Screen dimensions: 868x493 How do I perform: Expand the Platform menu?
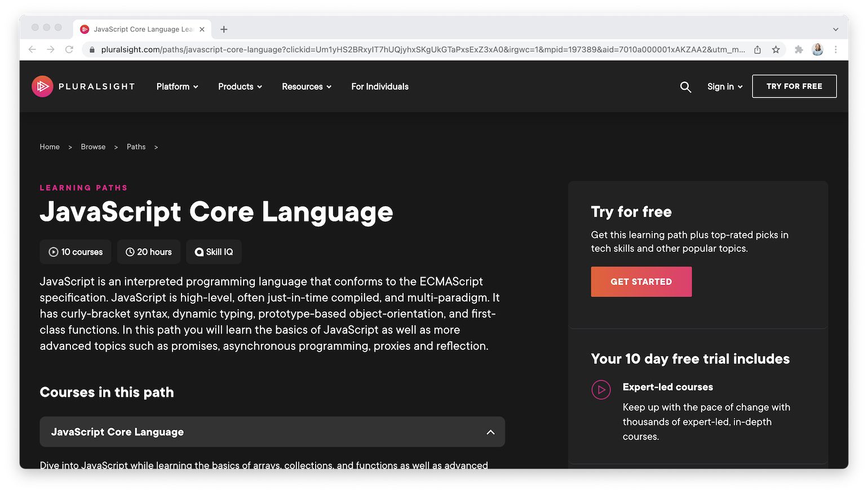pos(178,86)
